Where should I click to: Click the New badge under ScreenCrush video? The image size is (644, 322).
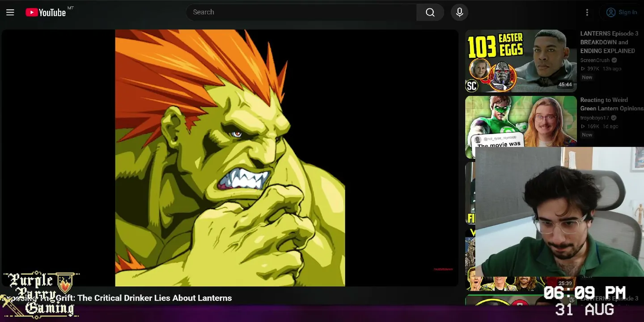point(587,77)
